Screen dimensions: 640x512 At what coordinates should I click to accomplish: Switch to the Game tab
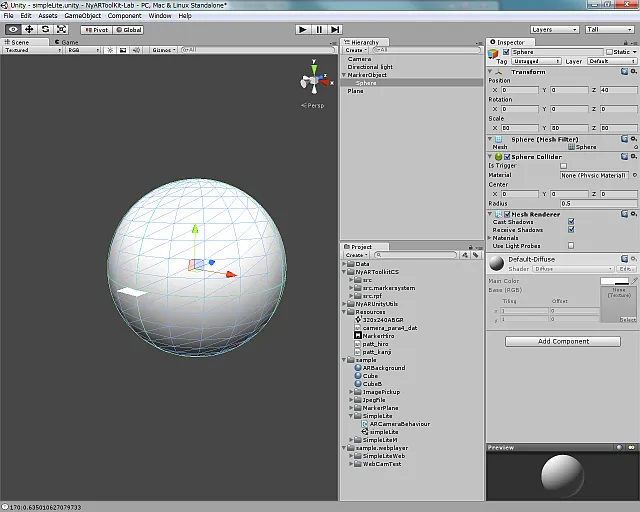(x=67, y=42)
